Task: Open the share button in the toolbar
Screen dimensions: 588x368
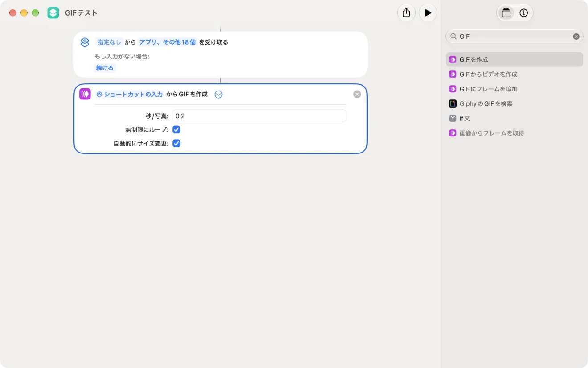Action: tap(406, 13)
